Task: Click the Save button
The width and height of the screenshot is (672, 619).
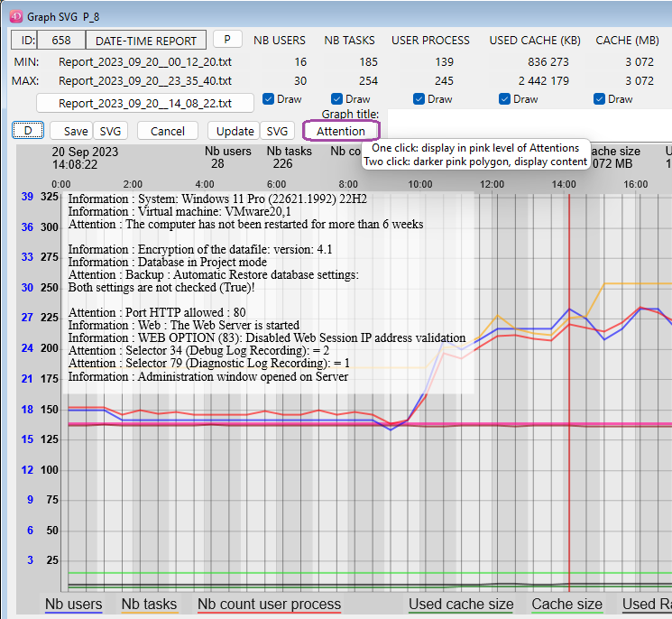Action: (x=72, y=131)
